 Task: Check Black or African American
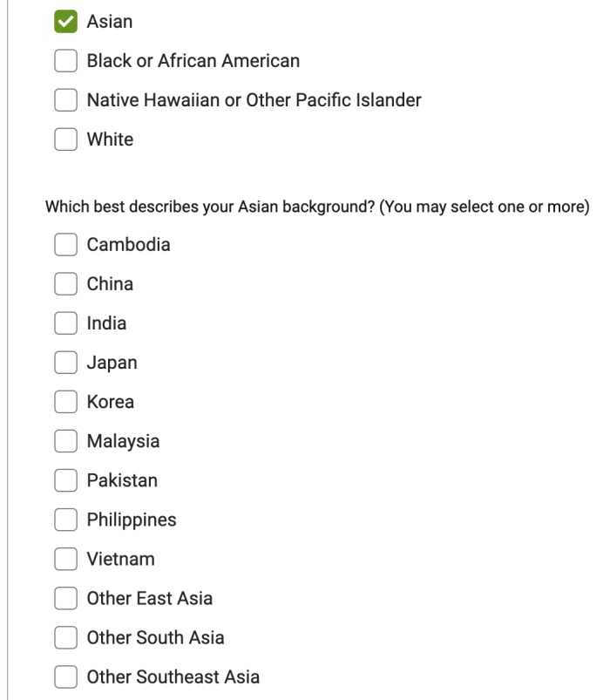pos(65,60)
